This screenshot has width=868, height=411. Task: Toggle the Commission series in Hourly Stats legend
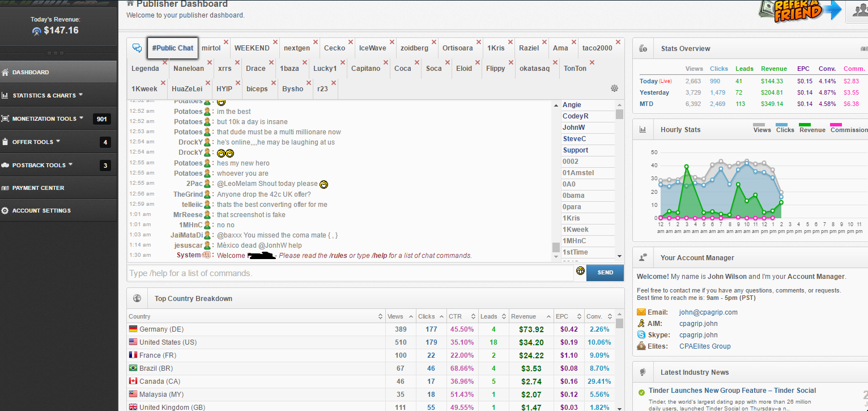pos(849,128)
